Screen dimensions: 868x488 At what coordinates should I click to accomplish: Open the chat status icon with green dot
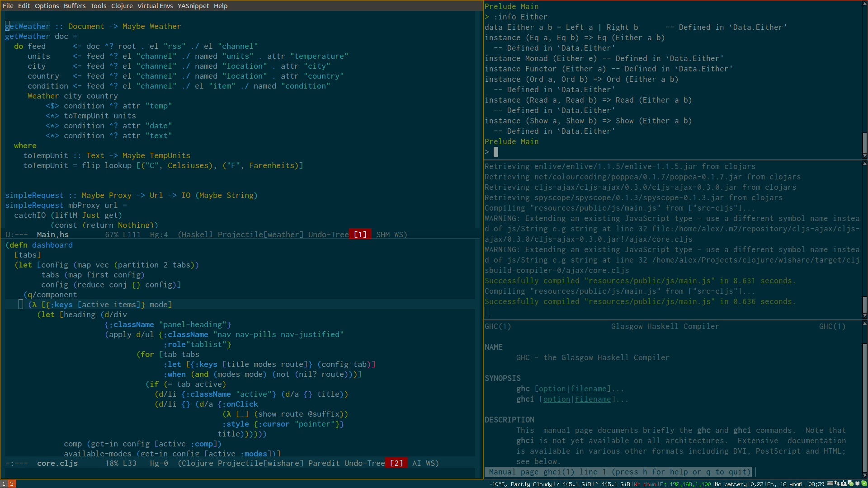[x=850, y=483]
